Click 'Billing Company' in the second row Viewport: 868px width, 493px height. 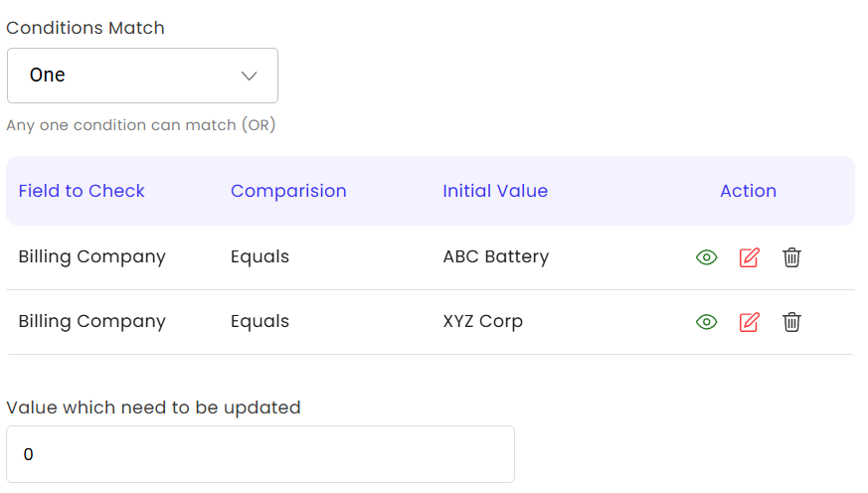[91, 321]
